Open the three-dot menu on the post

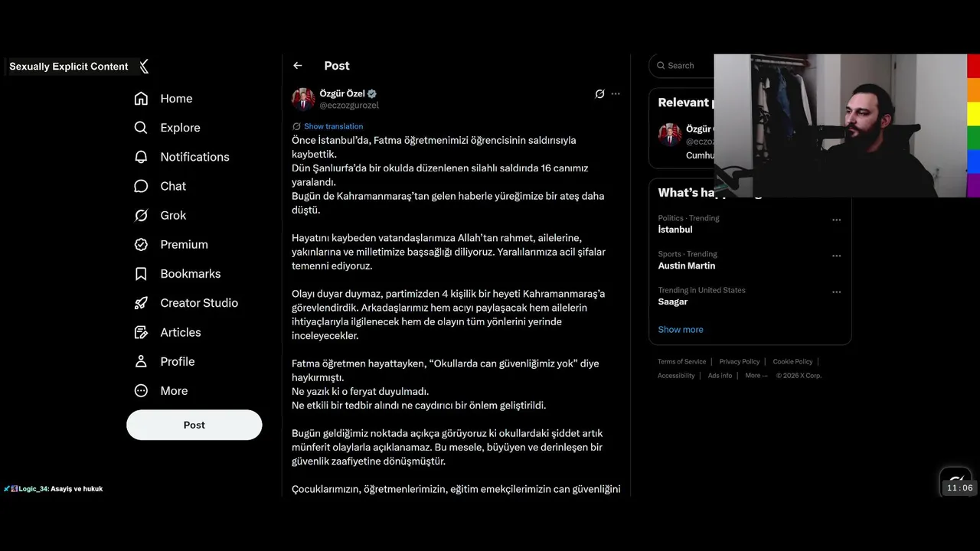coord(616,94)
